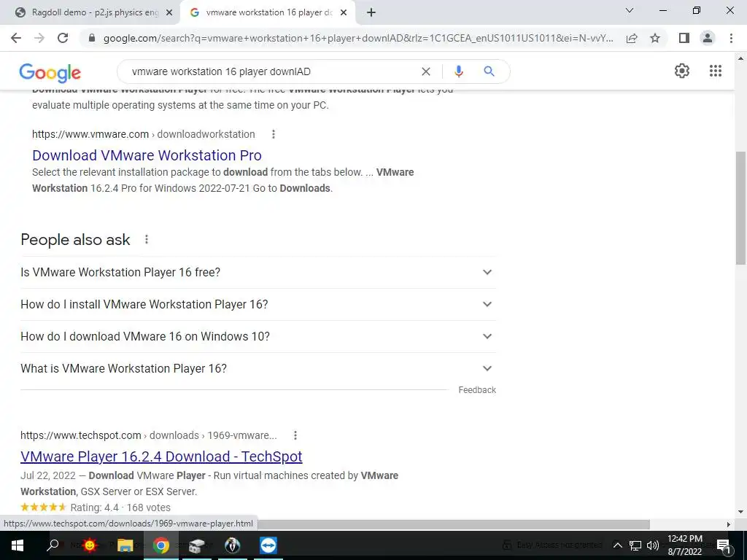Open Google quick settings gear

tap(682, 71)
